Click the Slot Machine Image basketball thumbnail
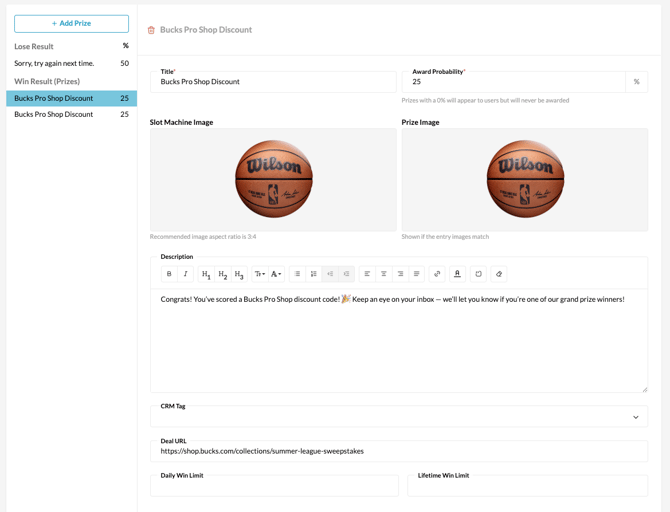Screen dimensions: 670x512 [x=273, y=179]
